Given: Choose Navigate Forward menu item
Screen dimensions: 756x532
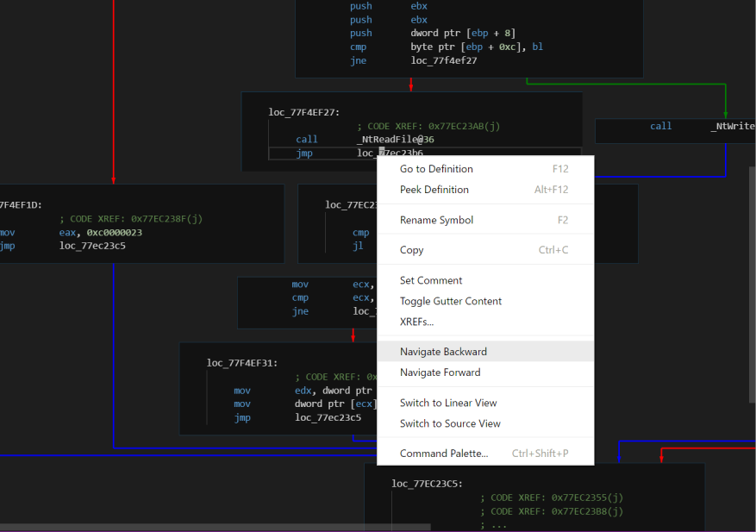Looking at the screenshot, I should pyautogui.click(x=484, y=372).
